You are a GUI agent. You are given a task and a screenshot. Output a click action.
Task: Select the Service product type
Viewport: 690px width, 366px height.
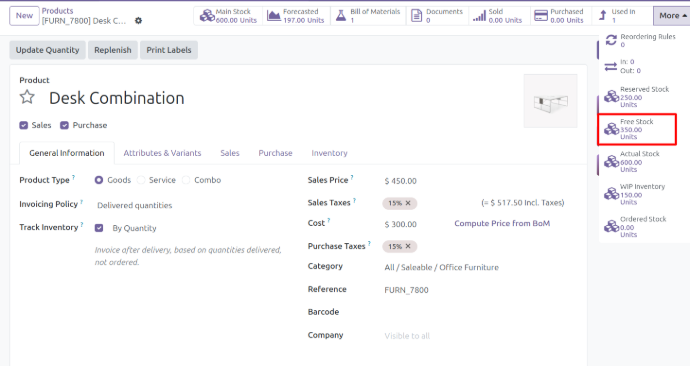[x=141, y=180]
